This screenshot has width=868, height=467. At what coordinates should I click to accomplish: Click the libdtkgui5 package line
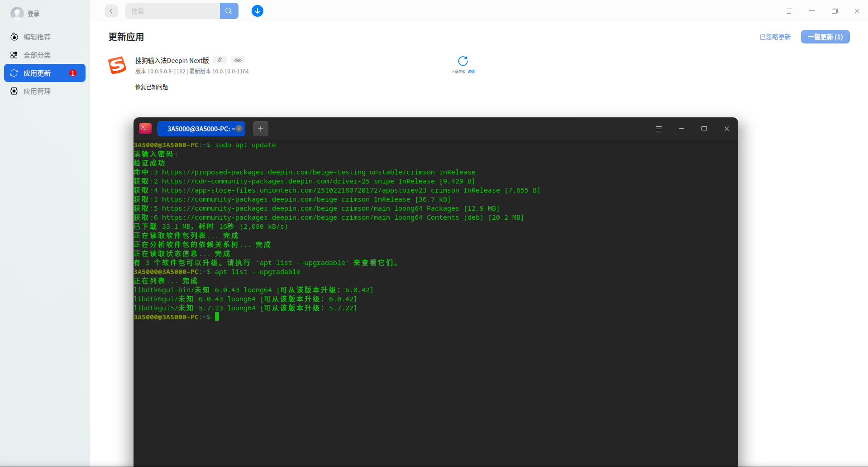coord(245,308)
